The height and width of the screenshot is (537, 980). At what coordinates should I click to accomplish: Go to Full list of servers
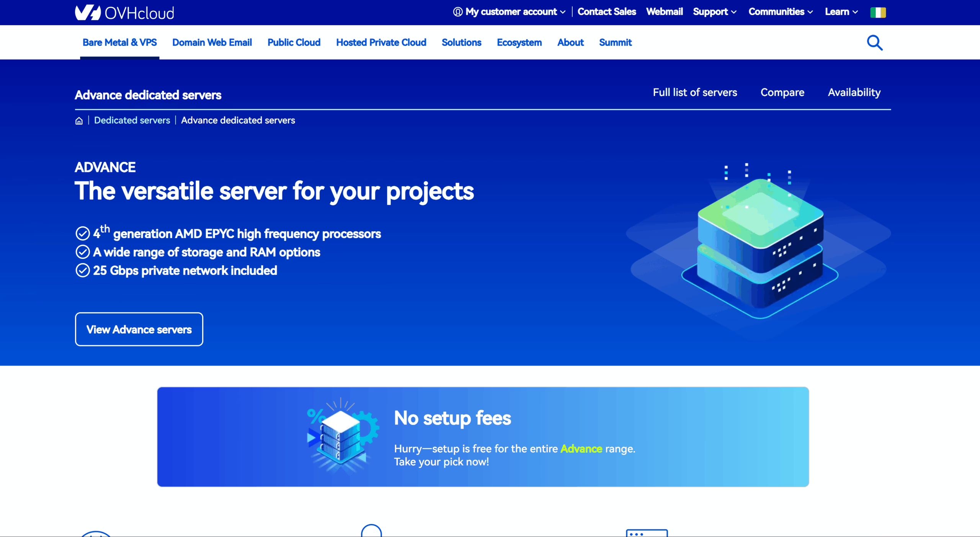tap(695, 92)
